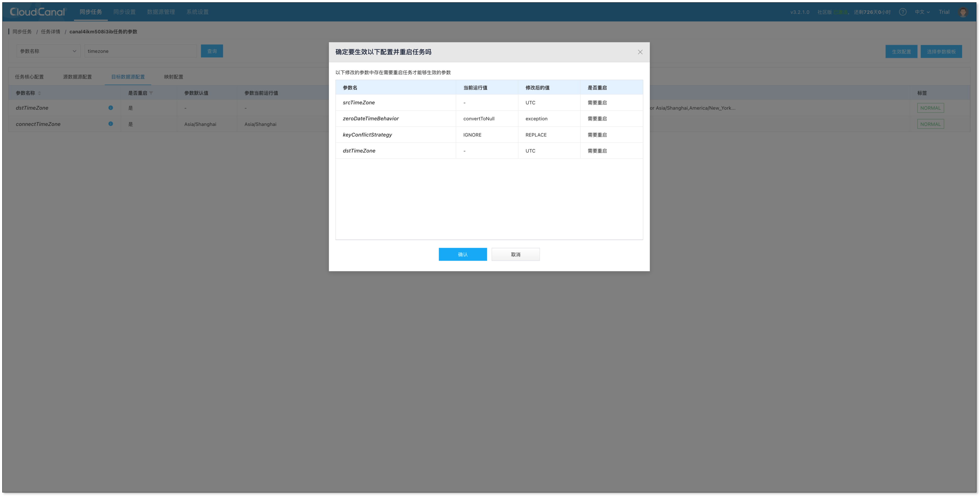Screen dimensions: 980x496
Task: Open 任务核心配置 tab
Action: pyautogui.click(x=29, y=77)
